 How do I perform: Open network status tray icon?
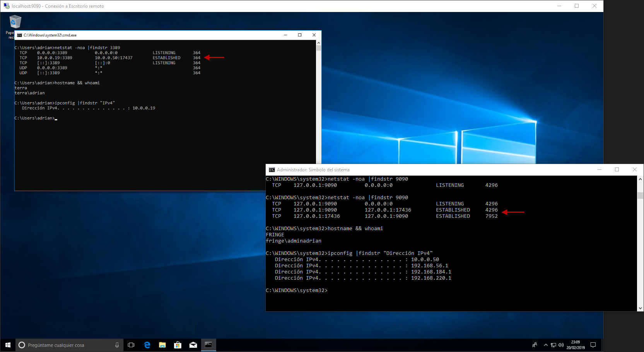pos(553,345)
